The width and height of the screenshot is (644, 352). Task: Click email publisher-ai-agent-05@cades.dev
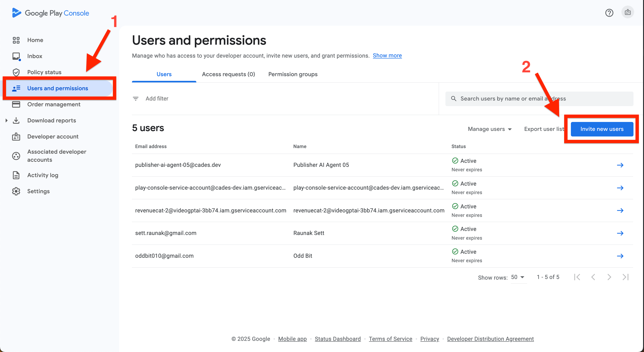(178, 165)
